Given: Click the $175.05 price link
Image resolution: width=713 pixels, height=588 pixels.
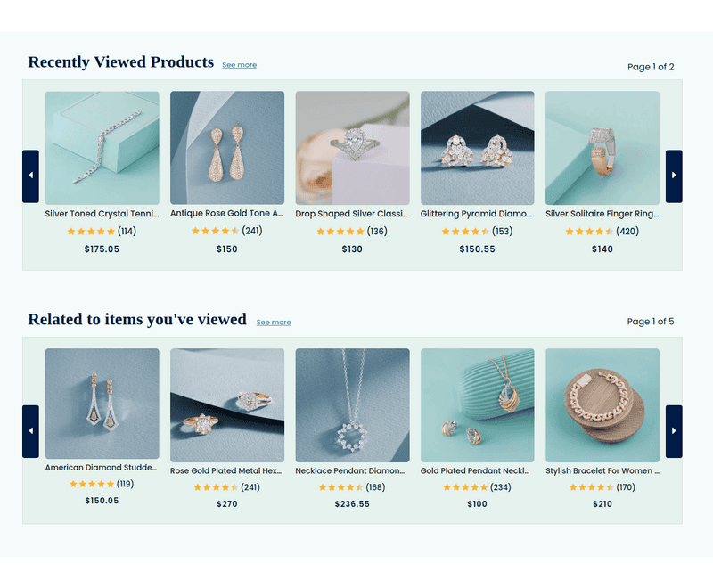Looking at the screenshot, I should click(x=102, y=249).
